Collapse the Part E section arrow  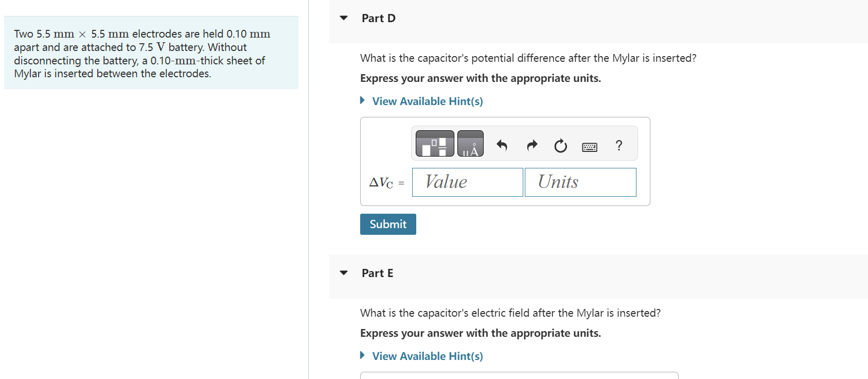pyautogui.click(x=344, y=273)
